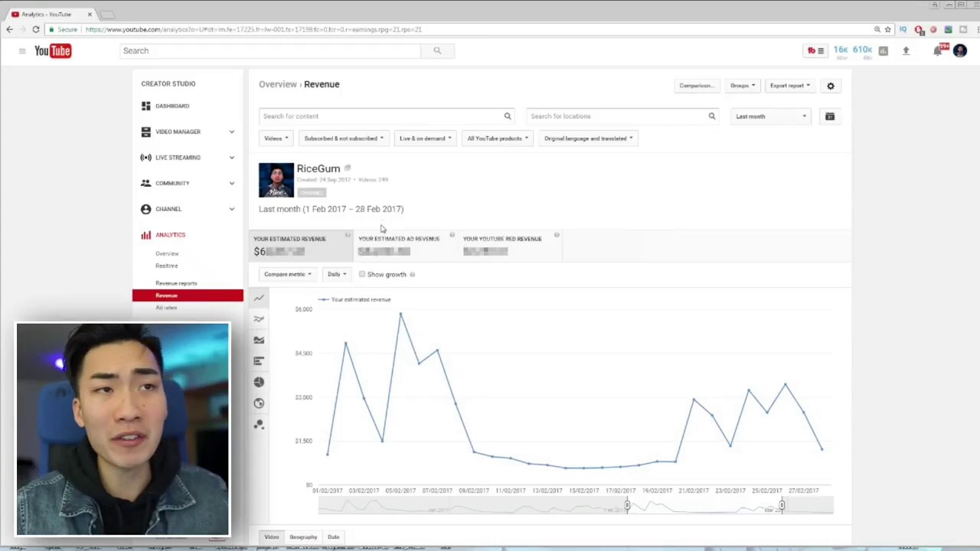Screen dimensions: 980x551
Task: Open the bar chart stats icon in header
Action: coord(883,51)
